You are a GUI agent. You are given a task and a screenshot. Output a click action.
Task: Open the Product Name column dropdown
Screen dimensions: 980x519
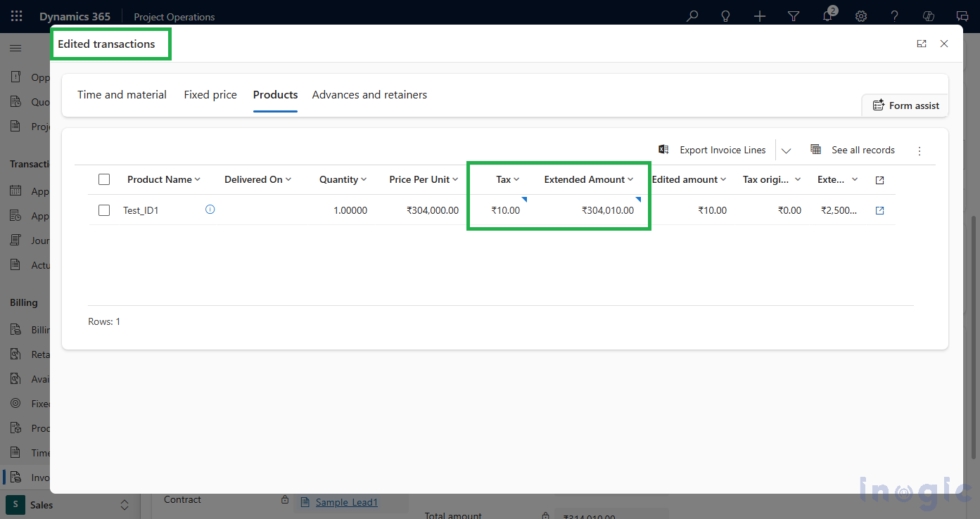(x=196, y=179)
